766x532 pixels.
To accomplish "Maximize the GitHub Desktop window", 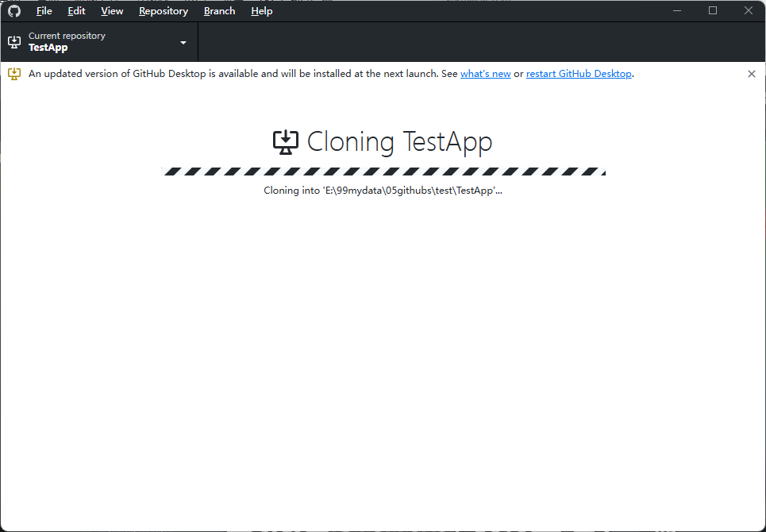I will [713, 11].
